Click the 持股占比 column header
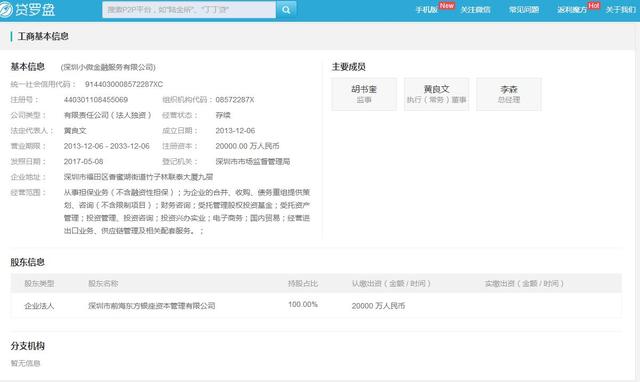Screen dimensions: 640x382 point(303,284)
